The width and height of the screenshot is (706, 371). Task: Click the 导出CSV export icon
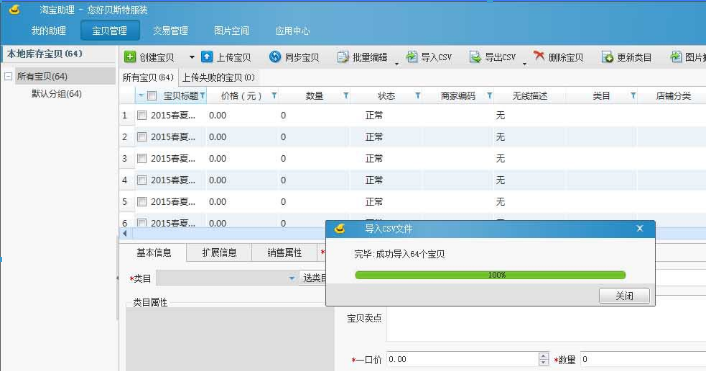475,57
